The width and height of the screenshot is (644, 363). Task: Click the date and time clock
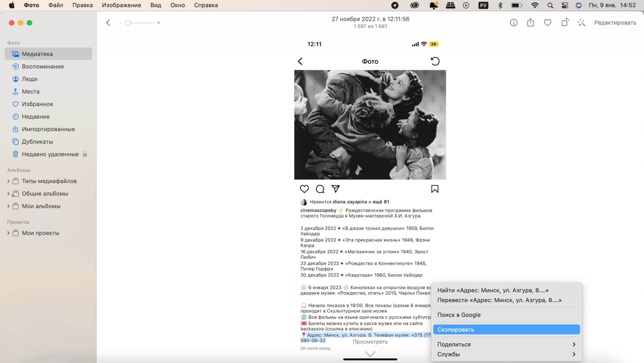tap(612, 5)
